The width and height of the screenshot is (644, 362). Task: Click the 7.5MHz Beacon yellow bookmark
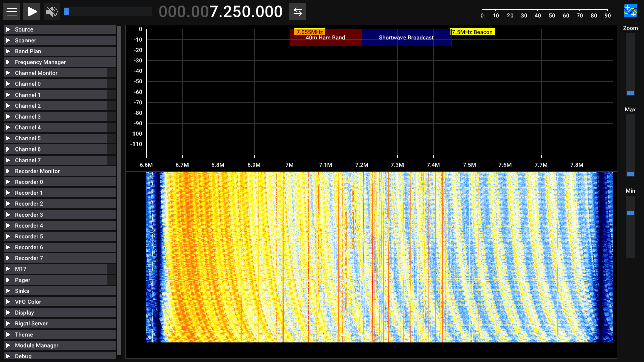pos(472,32)
